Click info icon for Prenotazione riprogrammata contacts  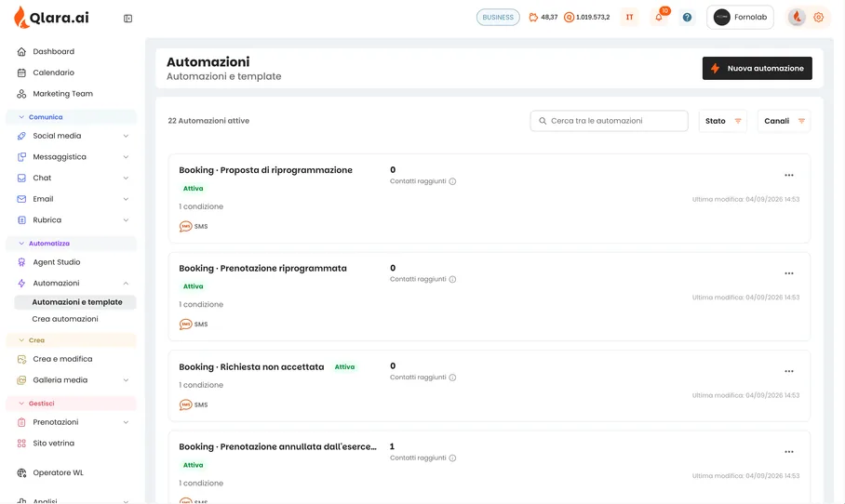[452, 280]
